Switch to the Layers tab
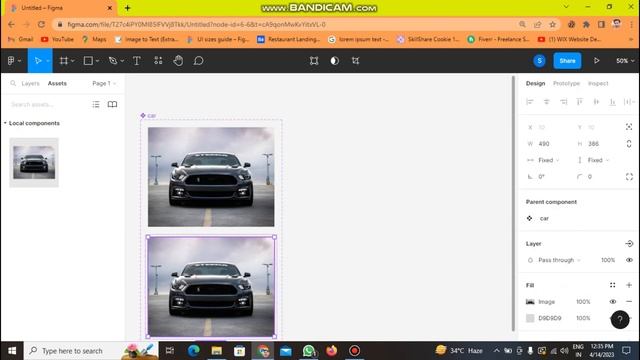Image resolution: width=640 pixels, height=360 pixels. [x=30, y=83]
